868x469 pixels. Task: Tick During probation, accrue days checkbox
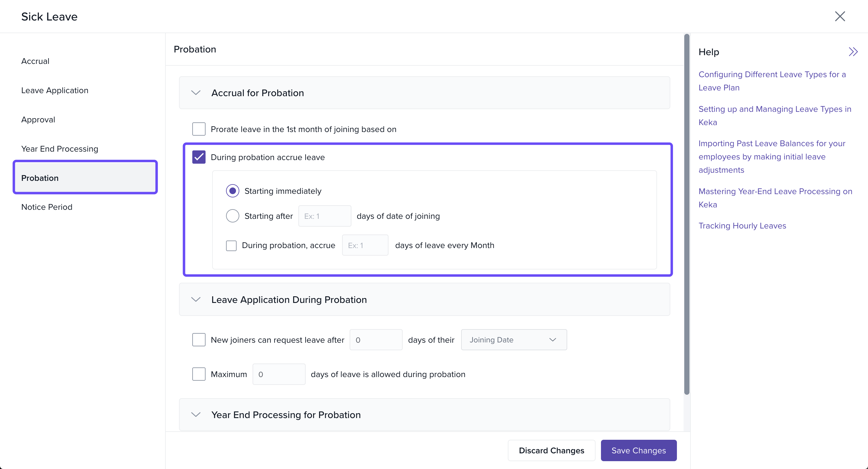(231, 246)
